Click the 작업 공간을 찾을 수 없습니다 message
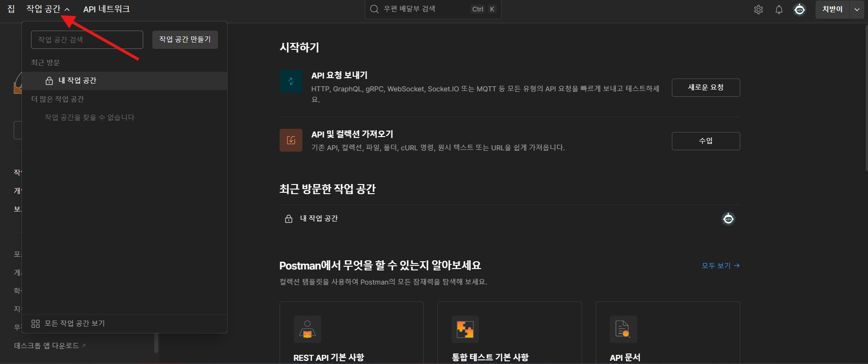This screenshot has width=868, height=364. [x=89, y=117]
